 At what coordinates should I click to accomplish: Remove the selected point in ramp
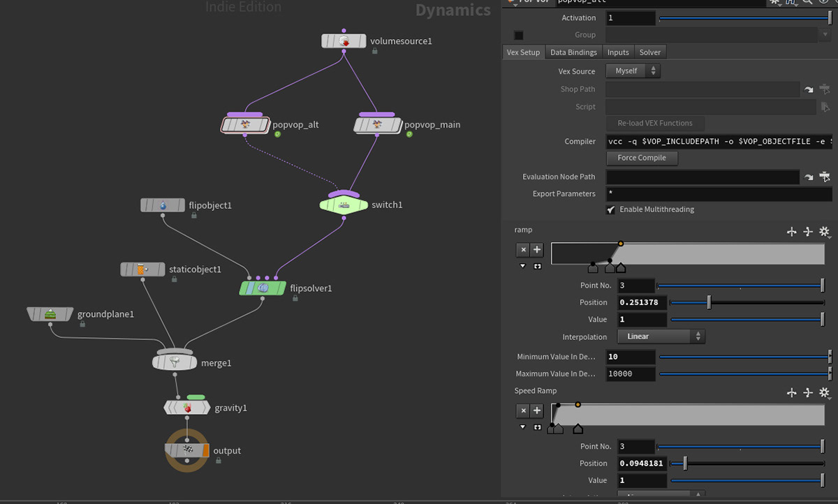pos(523,250)
